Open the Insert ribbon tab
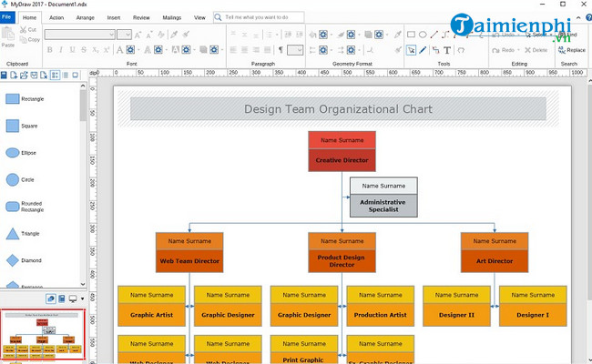The image size is (592, 364). pos(113,17)
